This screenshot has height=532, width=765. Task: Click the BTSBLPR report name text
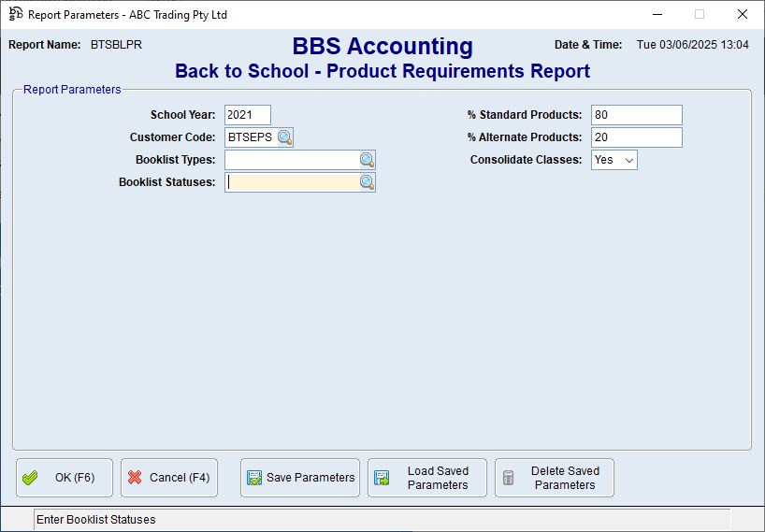tap(116, 45)
